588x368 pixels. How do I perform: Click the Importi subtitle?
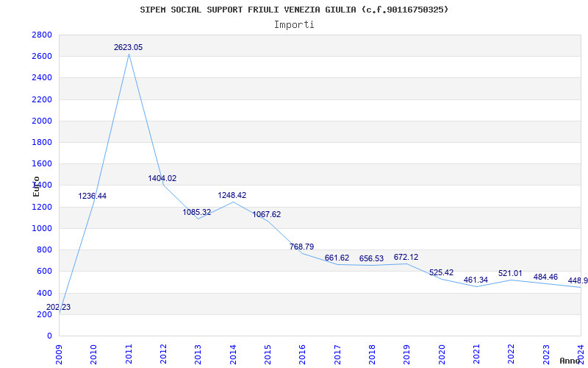point(294,25)
